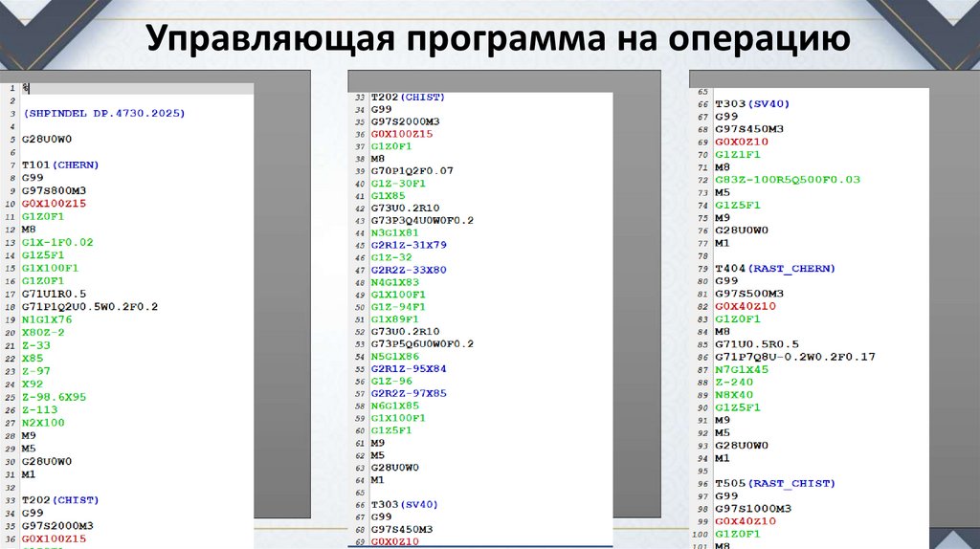Select the block N7G1X45
Image resolution: width=980 pixels, height=549 pixels.
742,370
